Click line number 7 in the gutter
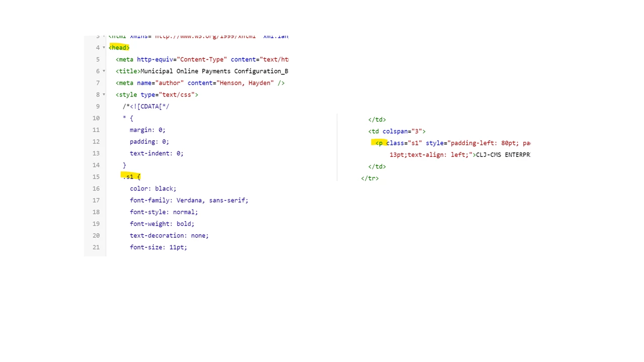644x362 pixels. (x=98, y=83)
